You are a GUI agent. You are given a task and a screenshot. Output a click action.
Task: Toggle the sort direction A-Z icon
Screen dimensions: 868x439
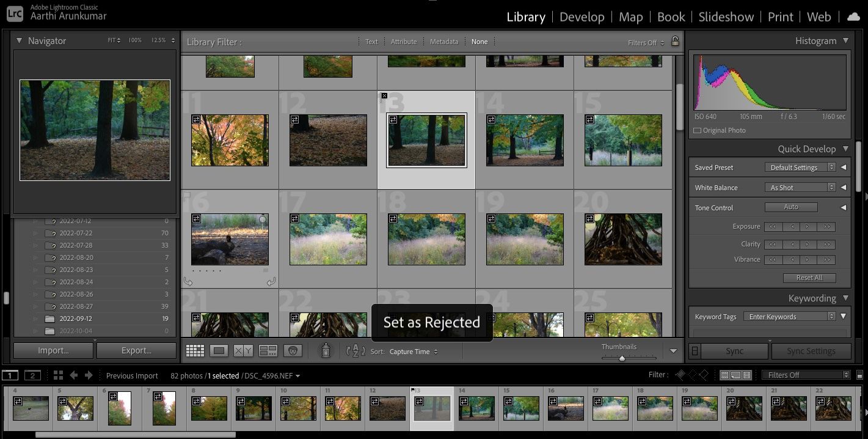(x=355, y=351)
